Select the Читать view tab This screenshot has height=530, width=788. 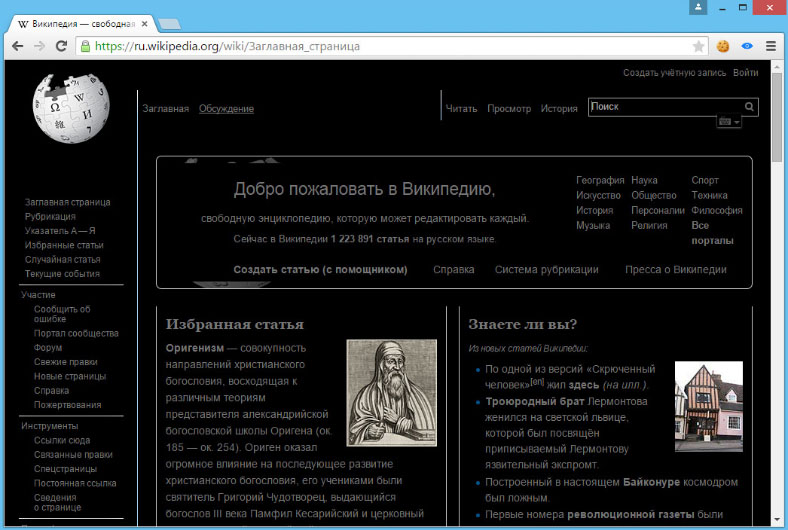(461, 109)
